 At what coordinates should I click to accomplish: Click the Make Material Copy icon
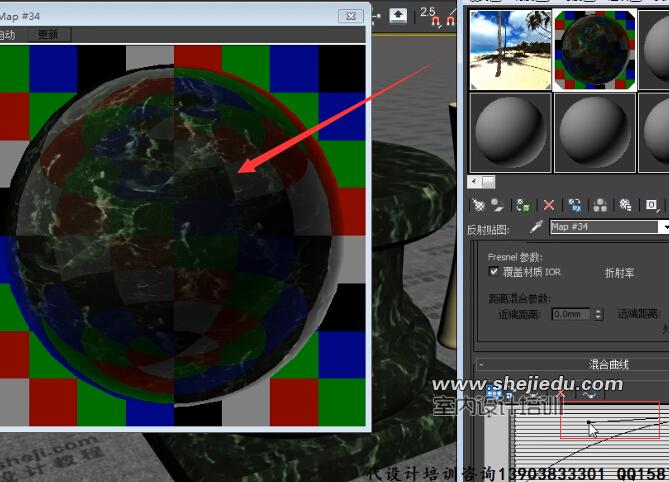(x=575, y=206)
